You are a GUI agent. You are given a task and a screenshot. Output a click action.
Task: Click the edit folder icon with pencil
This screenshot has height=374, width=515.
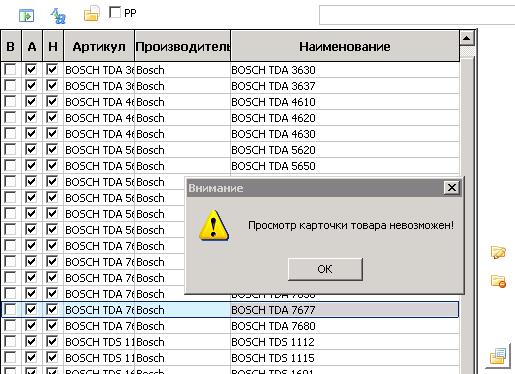(498, 252)
